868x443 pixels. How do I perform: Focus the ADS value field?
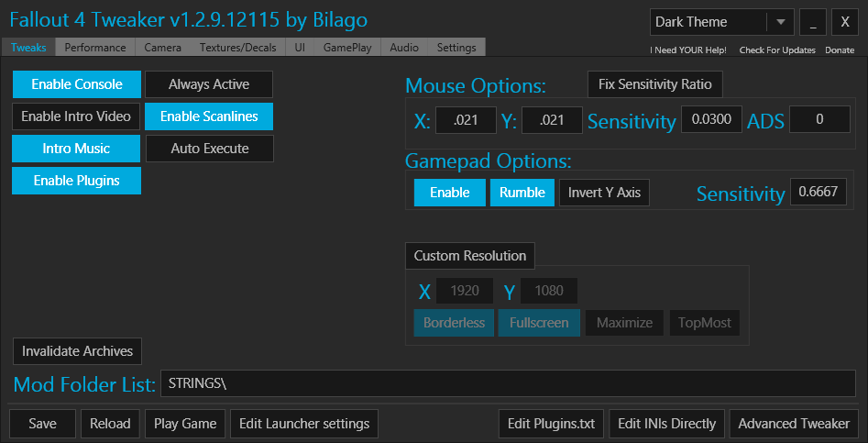point(819,119)
